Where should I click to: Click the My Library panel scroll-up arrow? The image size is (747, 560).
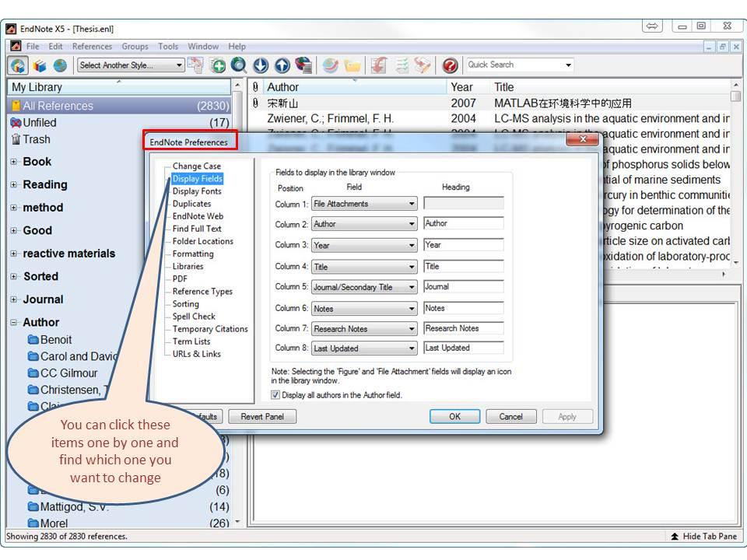(238, 86)
